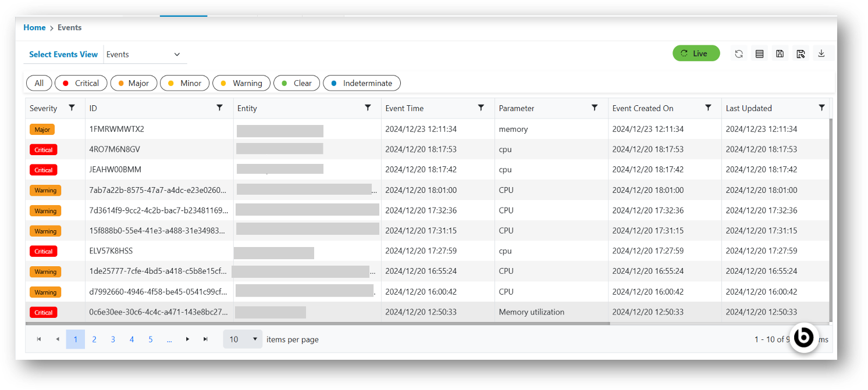Select event ID starting 15f888b0-55e4

[158, 231]
